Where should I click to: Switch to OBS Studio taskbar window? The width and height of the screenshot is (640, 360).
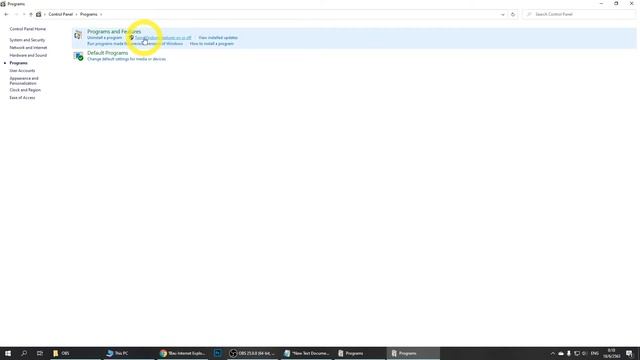pos(252,353)
